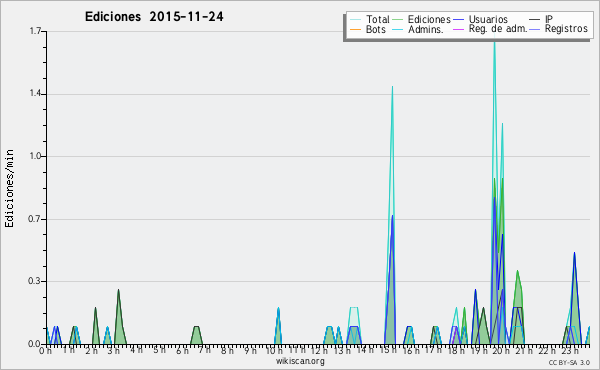Click the IP legend entry
This screenshot has width=600, height=370.
(549, 19)
